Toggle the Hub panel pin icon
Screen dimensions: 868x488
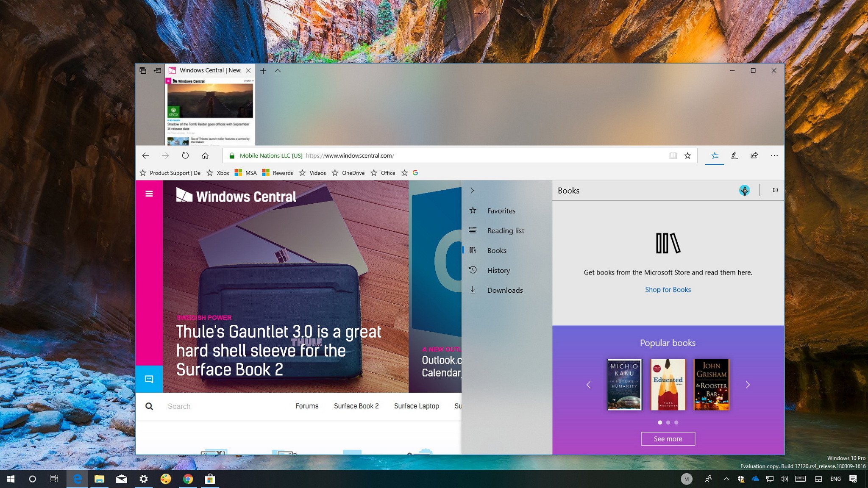pyautogui.click(x=774, y=190)
